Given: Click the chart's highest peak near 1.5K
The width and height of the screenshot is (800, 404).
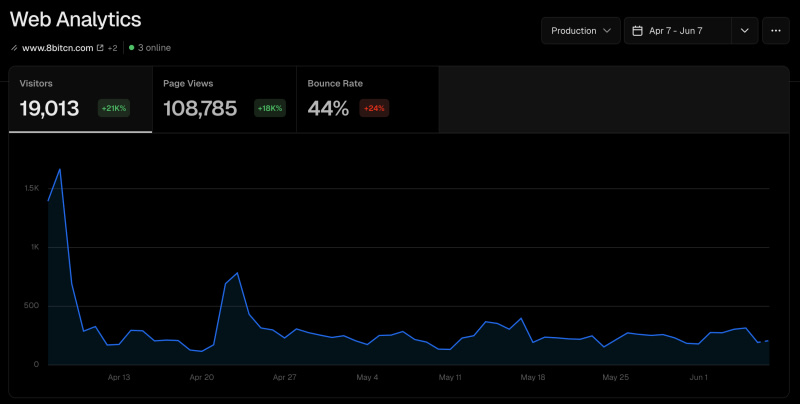Looking at the screenshot, I should (x=60, y=169).
